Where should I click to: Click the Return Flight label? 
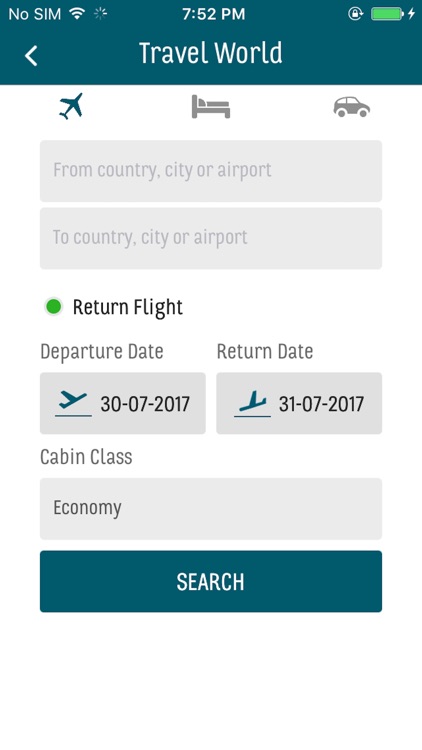(x=128, y=308)
